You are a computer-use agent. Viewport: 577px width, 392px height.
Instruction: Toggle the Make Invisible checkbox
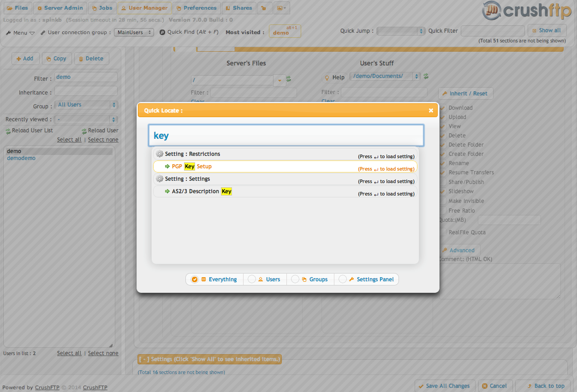(443, 201)
